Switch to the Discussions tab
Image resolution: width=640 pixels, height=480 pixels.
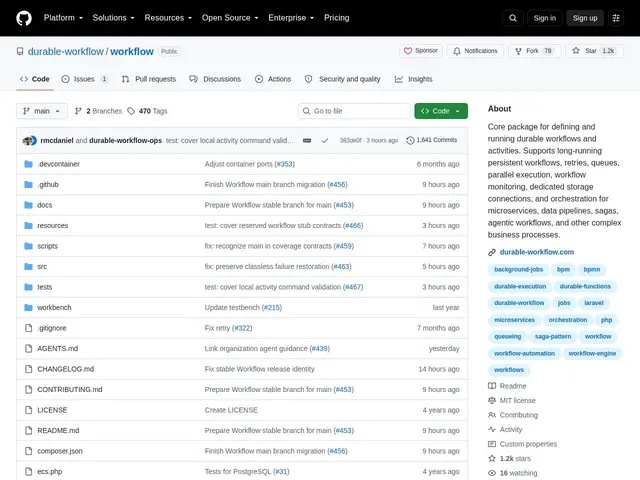coord(215,79)
